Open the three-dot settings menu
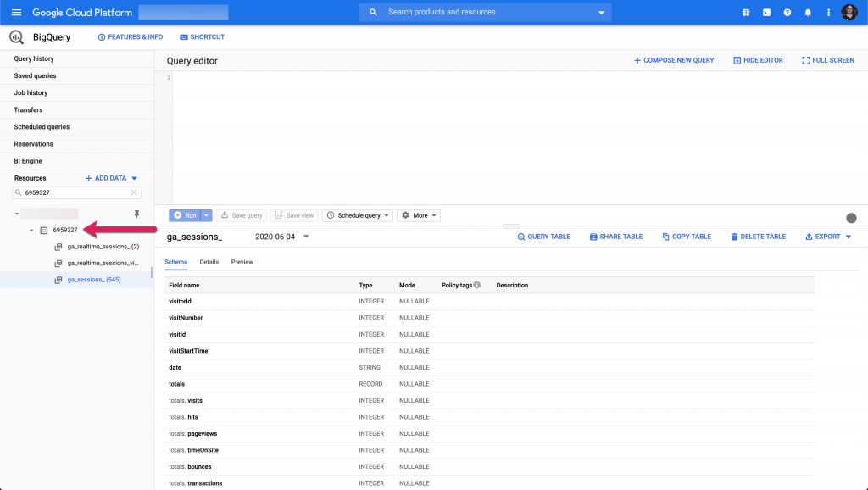This screenshot has width=868, height=490. coord(828,13)
